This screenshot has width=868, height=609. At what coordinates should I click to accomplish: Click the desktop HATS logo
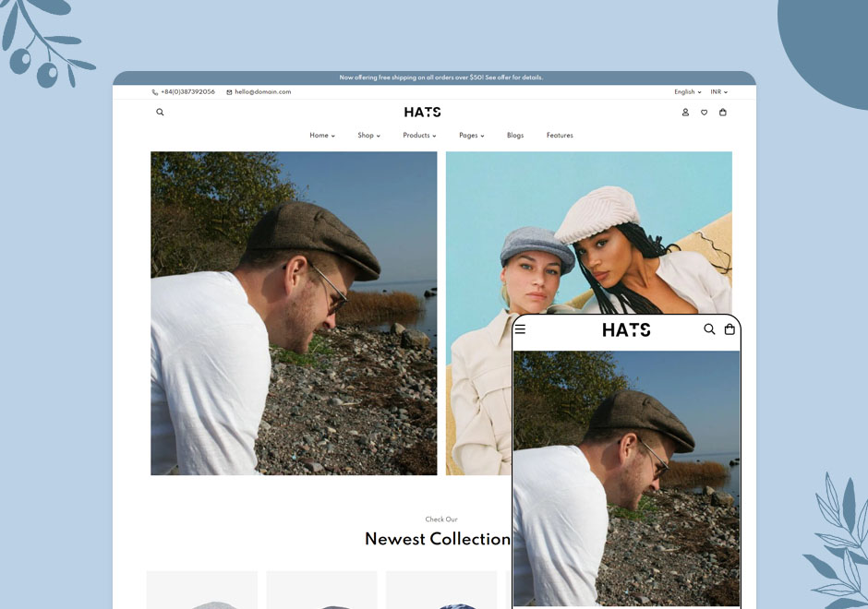click(422, 113)
